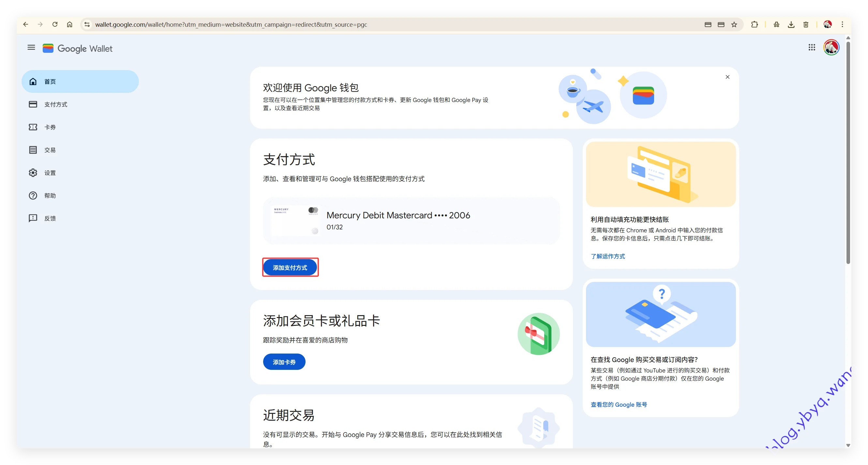The image size is (868, 465).
Task: View site information in address bar
Action: 87,24
